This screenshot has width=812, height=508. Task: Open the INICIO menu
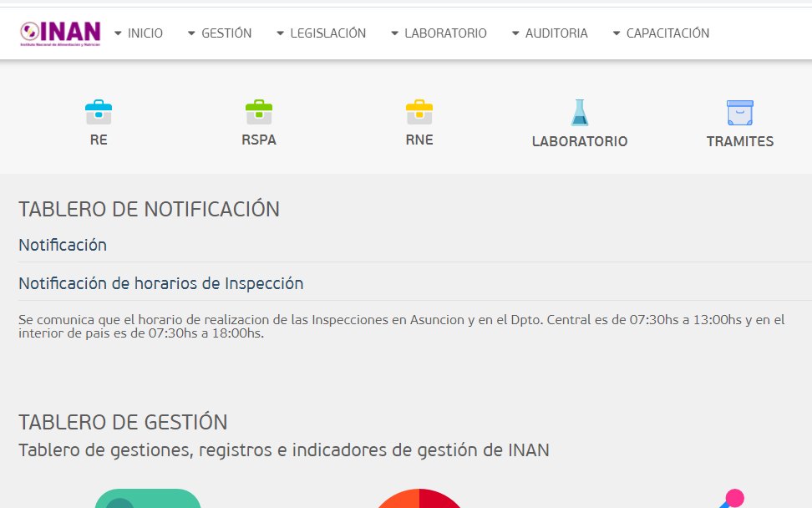coord(145,33)
